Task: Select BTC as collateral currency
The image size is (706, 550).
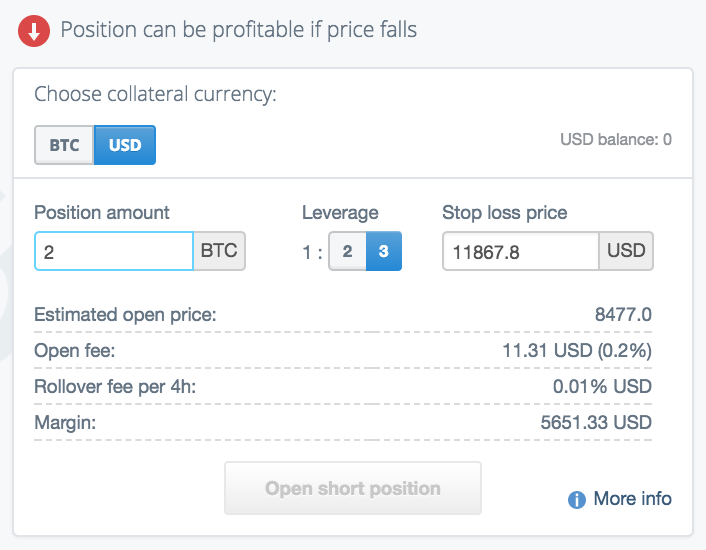Action: 64,145
